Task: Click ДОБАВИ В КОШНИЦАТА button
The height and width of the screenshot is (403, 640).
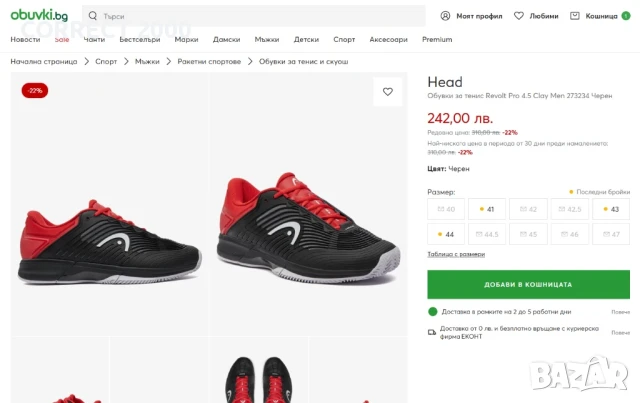Action: [529, 284]
